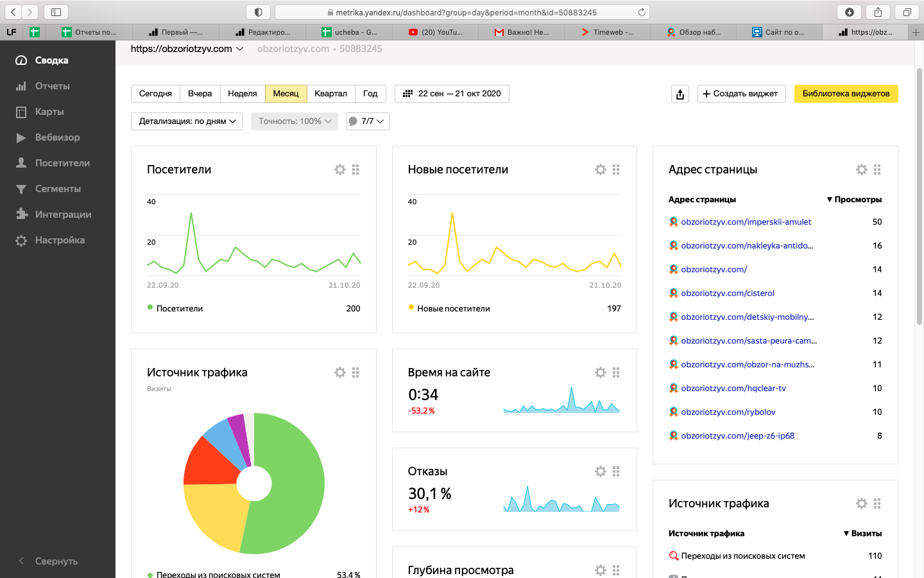Click Safari share button
The height and width of the screenshot is (578, 924).
878,12
